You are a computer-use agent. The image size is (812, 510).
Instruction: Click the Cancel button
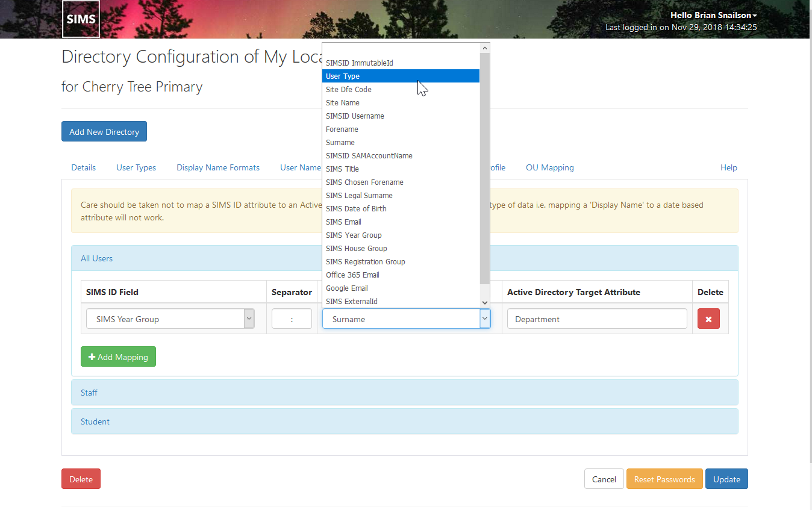604,479
